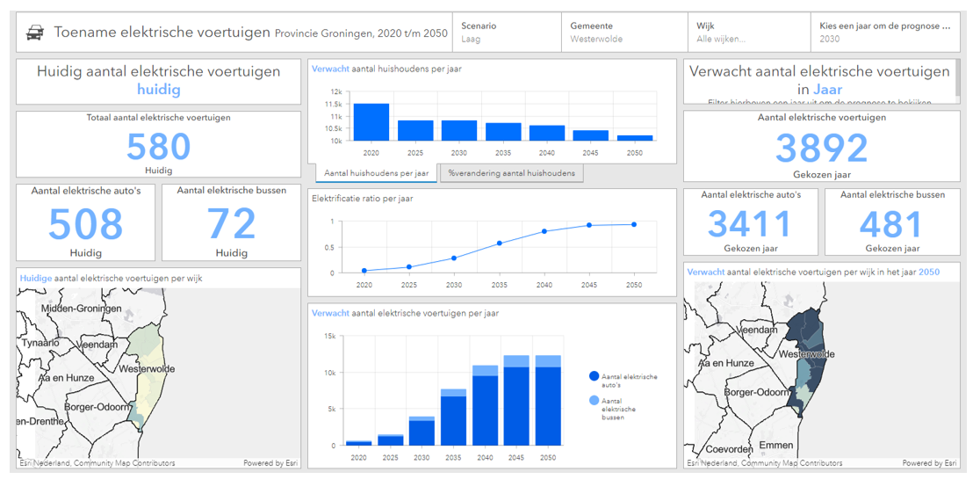Click the 72 electric buses indicator
The height and width of the screenshot is (479, 980).
coord(231,222)
